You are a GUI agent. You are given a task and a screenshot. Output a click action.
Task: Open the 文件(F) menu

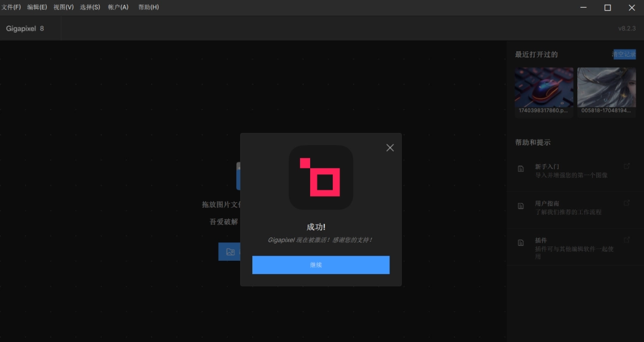[x=11, y=7]
